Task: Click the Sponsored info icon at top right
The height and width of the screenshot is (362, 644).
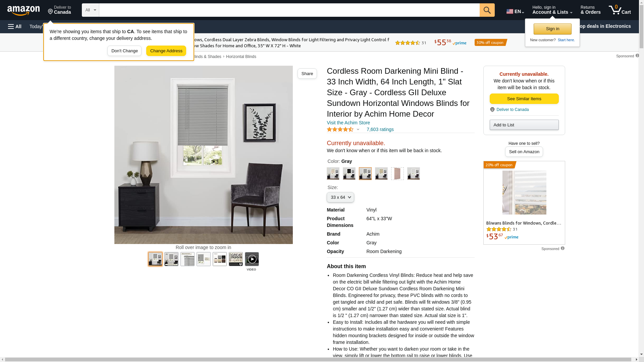Action: tap(637, 56)
